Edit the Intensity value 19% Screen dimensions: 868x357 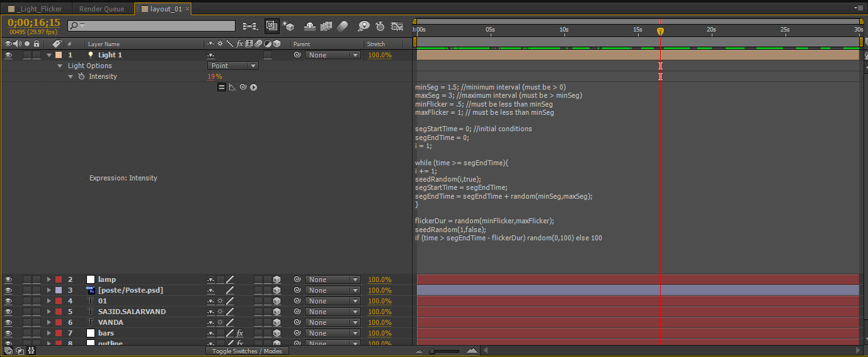(x=215, y=76)
